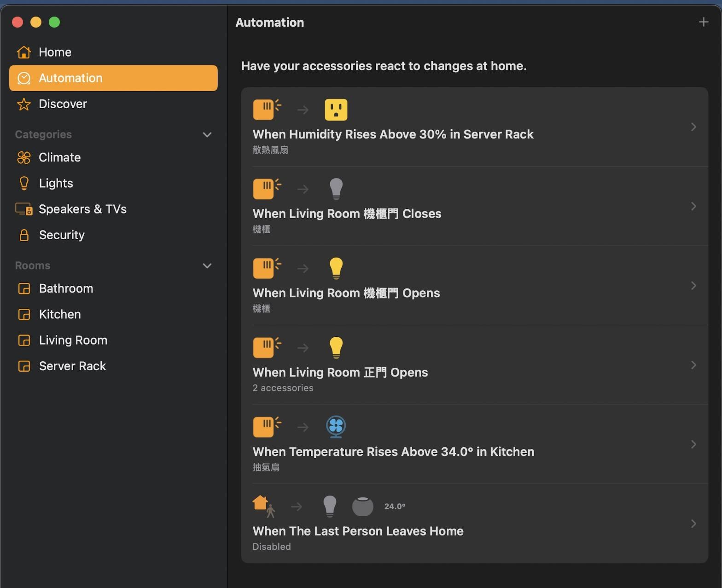This screenshot has height=588, width=722.
Task: Open the Discover section
Action: pos(63,104)
